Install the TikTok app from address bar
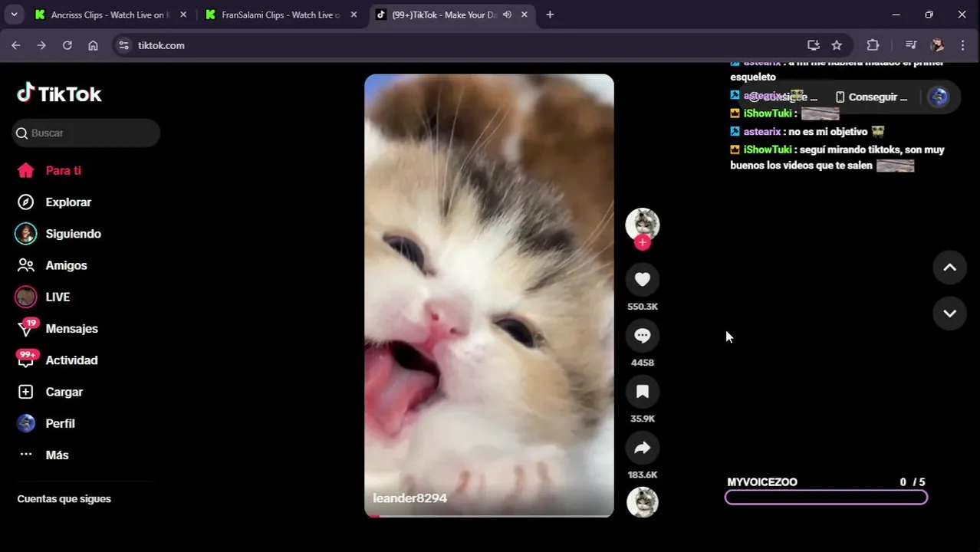980x552 pixels. coord(814,45)
